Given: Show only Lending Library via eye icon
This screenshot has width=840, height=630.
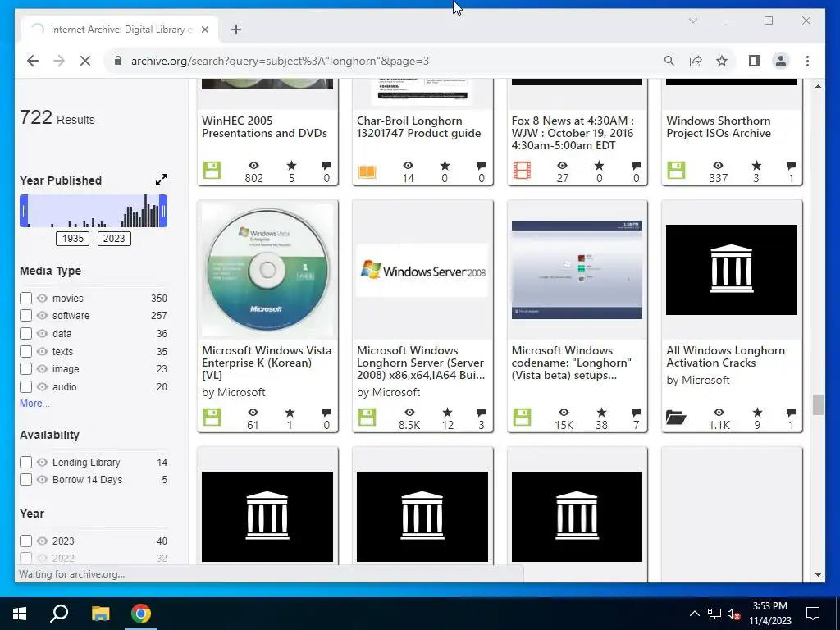Looking at the screenshot, I should tap(43, 462).
